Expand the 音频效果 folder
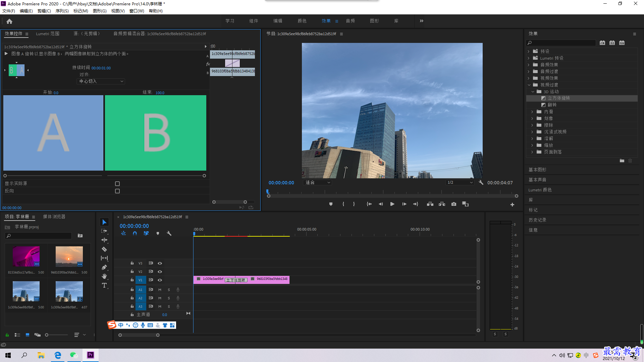 (x=529, y=65)
